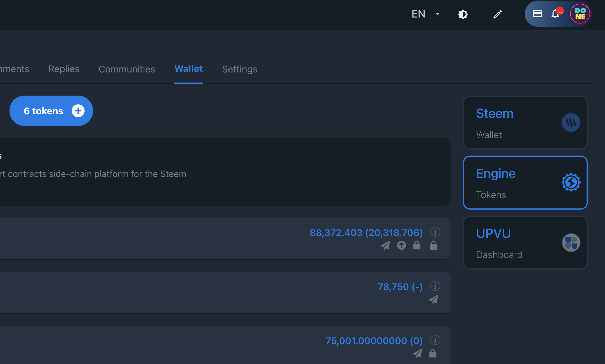Select the Engine Tokens card

pos(525,183)
